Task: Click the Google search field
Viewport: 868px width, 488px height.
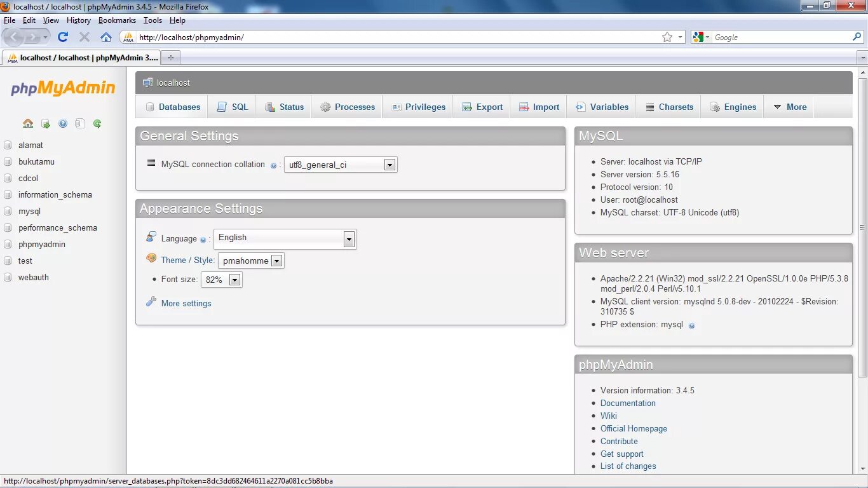Action: (x=782, y=37)
